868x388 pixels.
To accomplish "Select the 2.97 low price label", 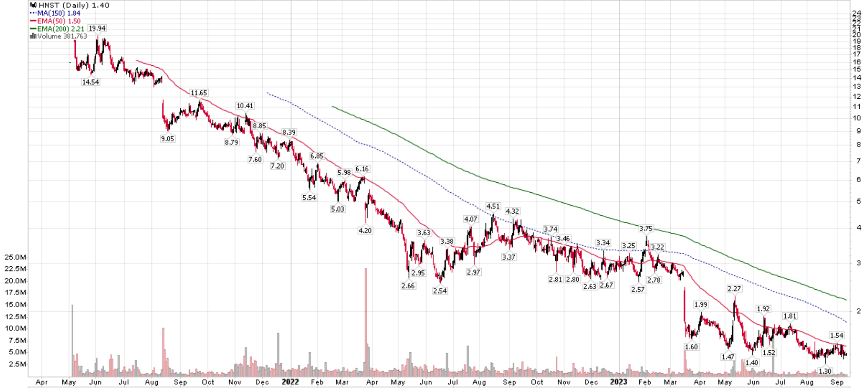I will (x=473, y=272).
